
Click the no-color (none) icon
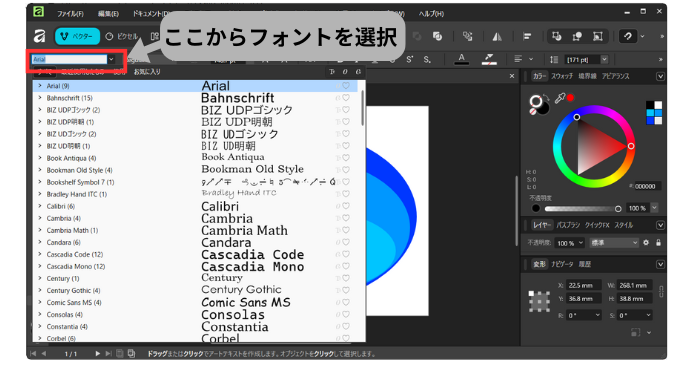point(533,112)
